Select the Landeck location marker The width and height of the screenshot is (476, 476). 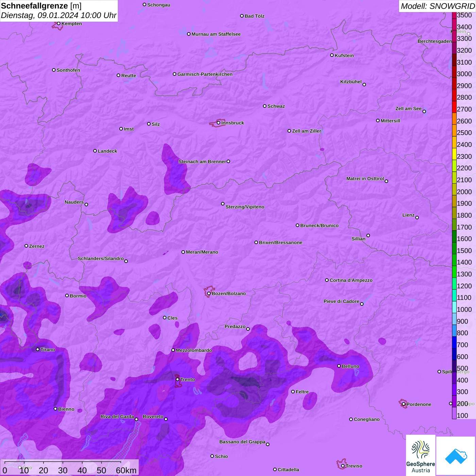point(95,151)
